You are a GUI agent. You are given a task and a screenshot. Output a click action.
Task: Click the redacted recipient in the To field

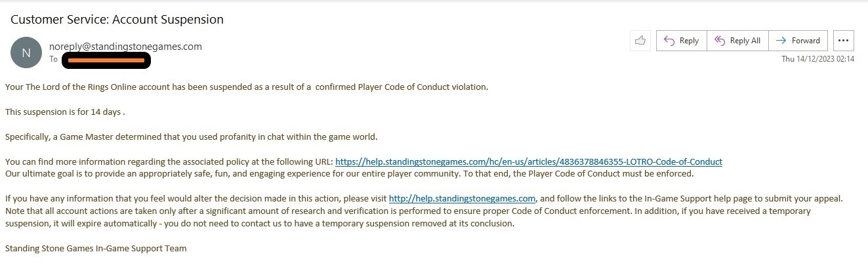coord(106,60)
